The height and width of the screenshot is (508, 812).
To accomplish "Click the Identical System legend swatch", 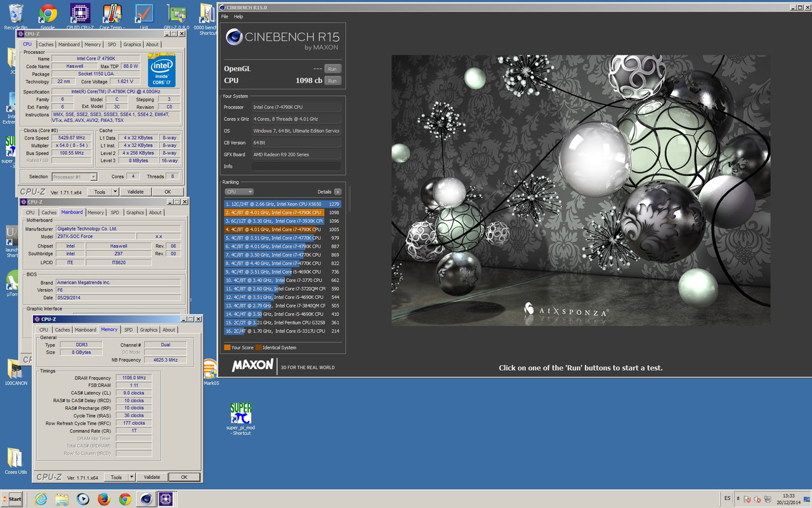I will (259, 347).
